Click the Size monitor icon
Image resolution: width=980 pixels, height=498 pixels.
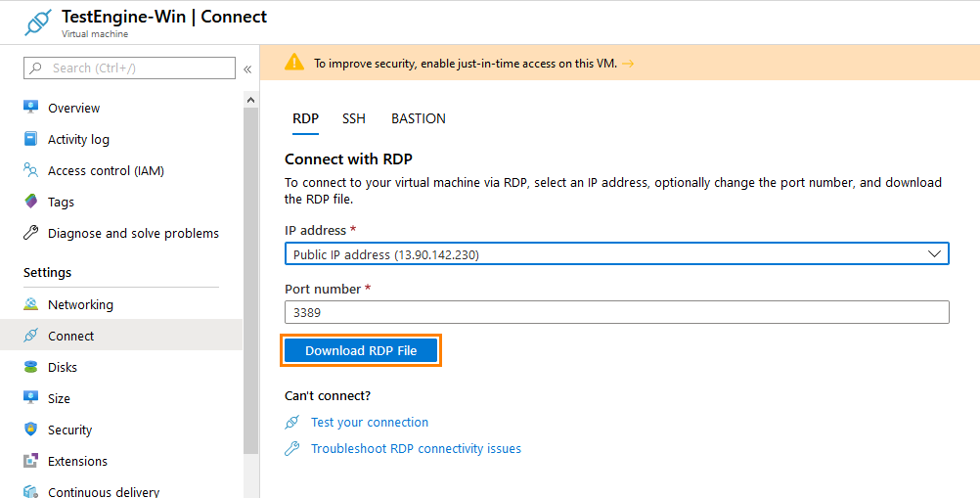[x=30, y=398]
